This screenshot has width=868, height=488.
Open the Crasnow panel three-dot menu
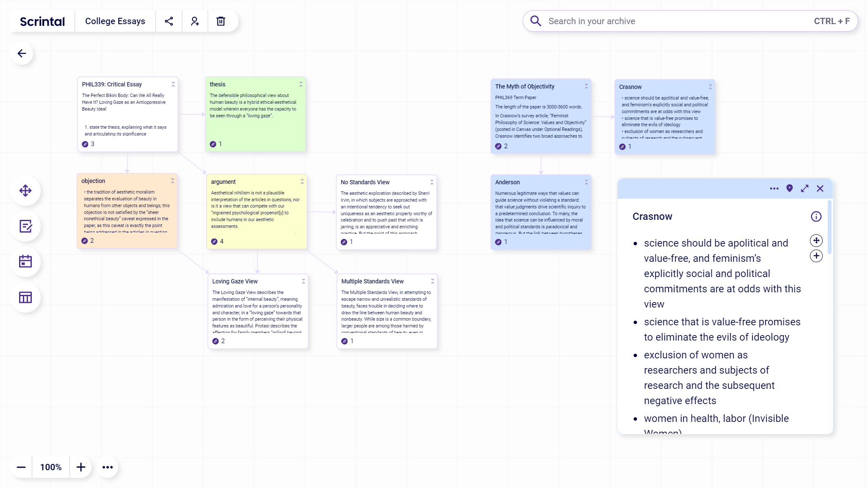774,189
